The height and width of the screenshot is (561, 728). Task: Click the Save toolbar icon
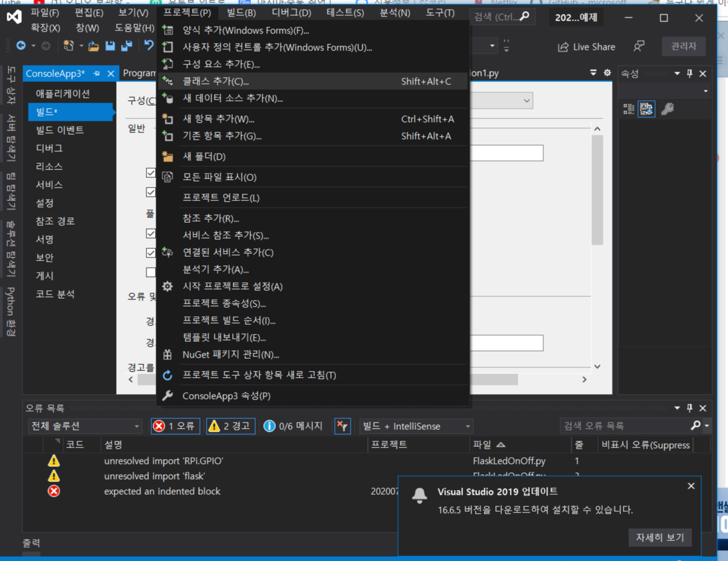pos(110,46)
